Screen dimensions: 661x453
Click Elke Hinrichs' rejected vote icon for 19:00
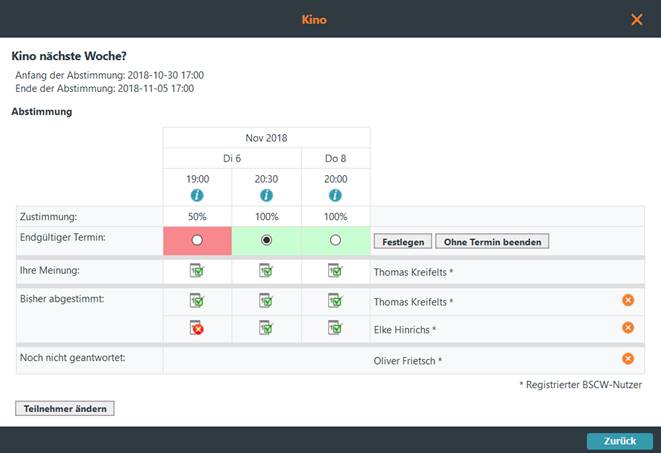point(197,328)
